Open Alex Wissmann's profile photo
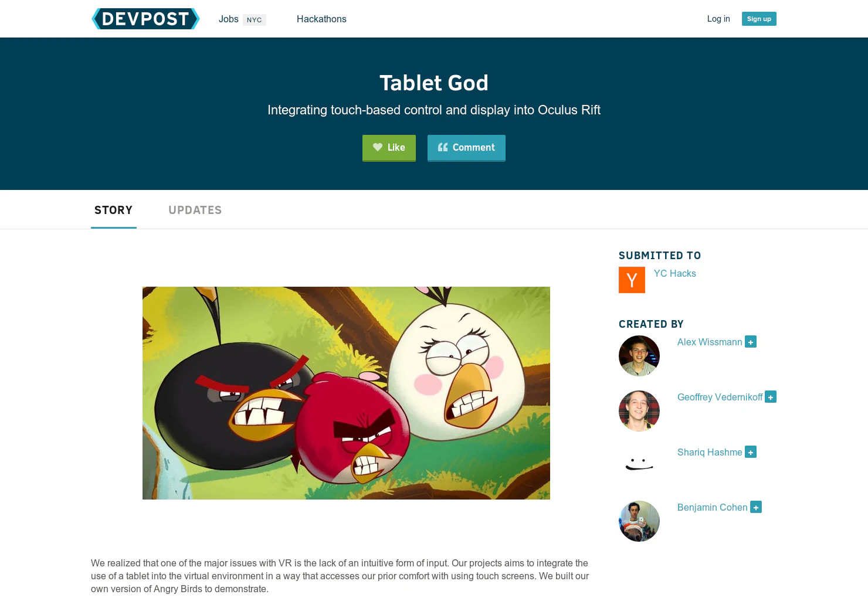 639,356
